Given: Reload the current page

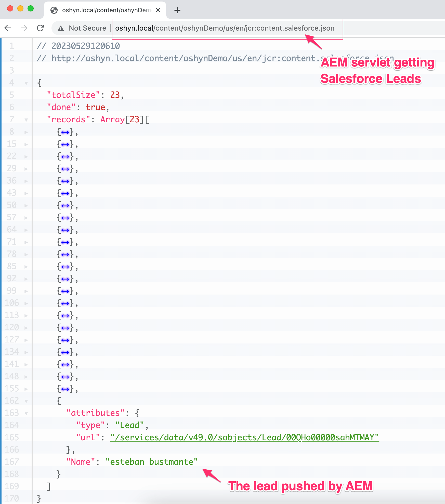Looking at the screenshot, I should (x=41, y=28).
